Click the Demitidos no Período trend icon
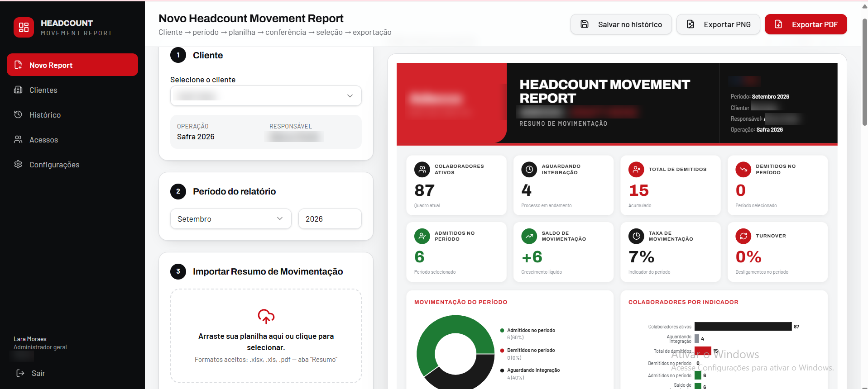This screenshot has width=868, height=389. [x=743, y=170]
